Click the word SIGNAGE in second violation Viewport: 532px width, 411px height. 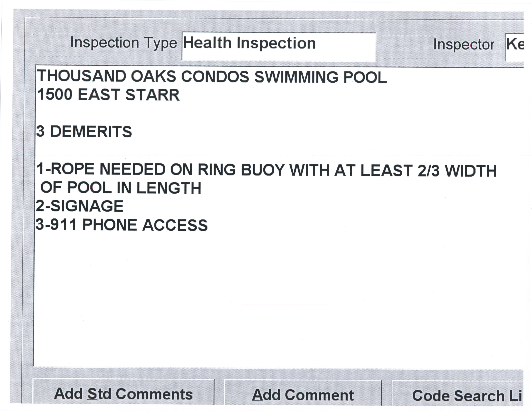87,206
